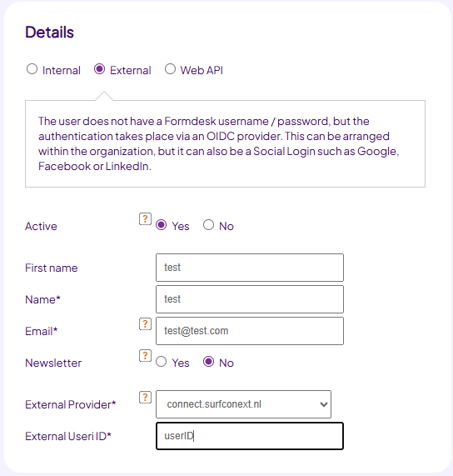Focus the First name input field

tap(250, 268)
